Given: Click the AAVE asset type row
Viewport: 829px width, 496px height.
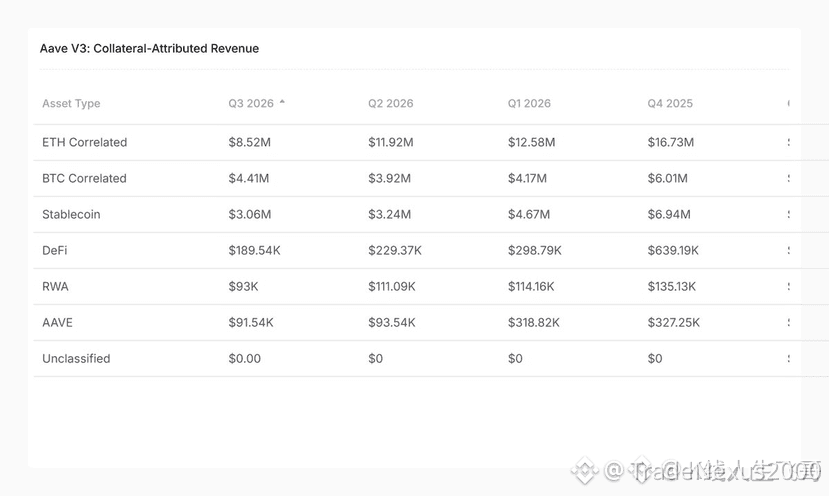Looking at the screenshot, I should (417, 322).
